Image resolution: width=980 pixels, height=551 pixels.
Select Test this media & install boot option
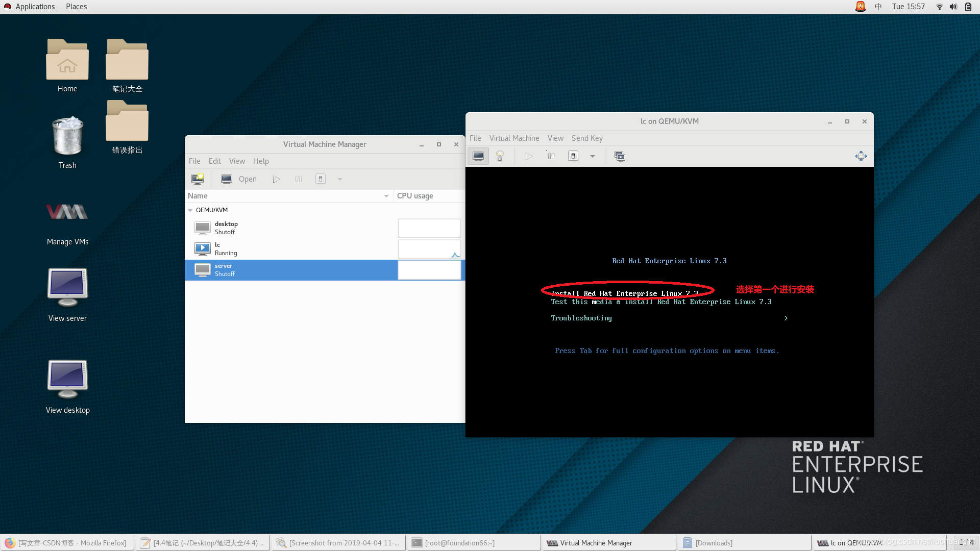[661, 302]
